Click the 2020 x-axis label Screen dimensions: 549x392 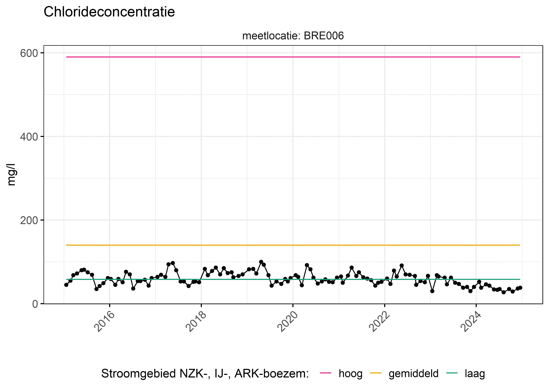[288, 322]
